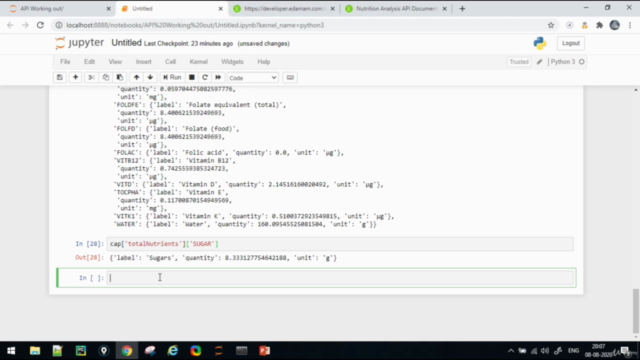Screen dimensions: 640x360
Task: Open the command palette keyboard icon
Action: tap(290, 78)
